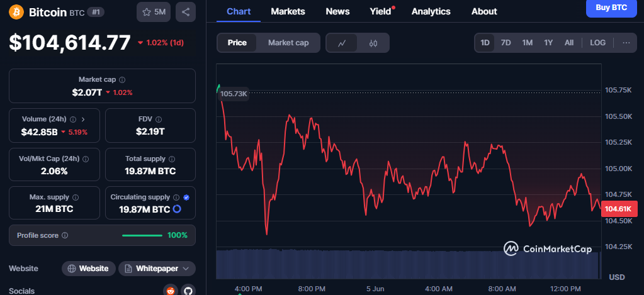The image size is (644, 295).
Task: Select the Price chart toggle
Action: point(237,43)
